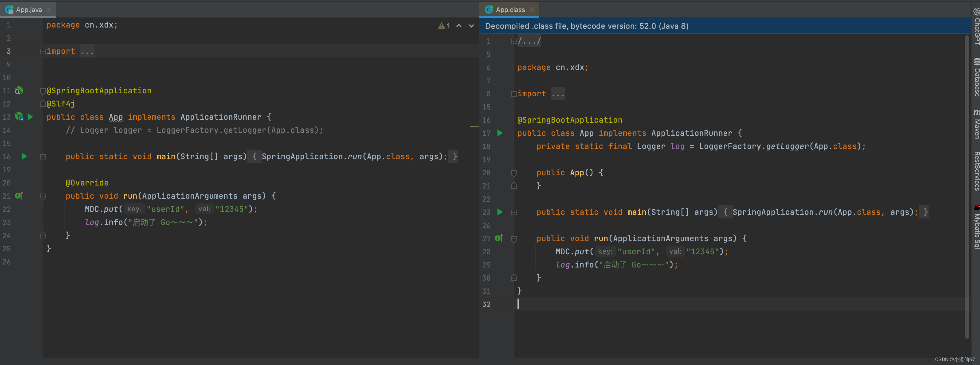980x365 pixels.
Task: Go to next highlighted error arrow
Action: click(471, 25)
